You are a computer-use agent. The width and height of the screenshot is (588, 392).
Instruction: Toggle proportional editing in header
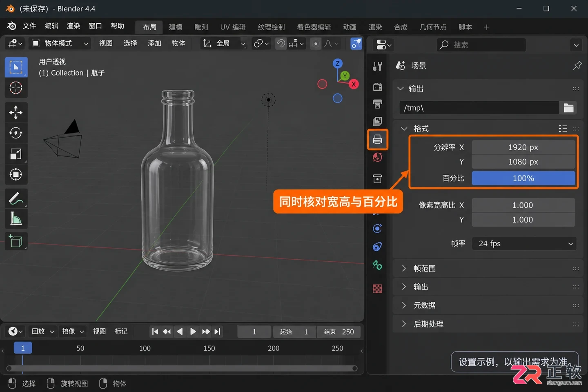(x=316, y=43)
